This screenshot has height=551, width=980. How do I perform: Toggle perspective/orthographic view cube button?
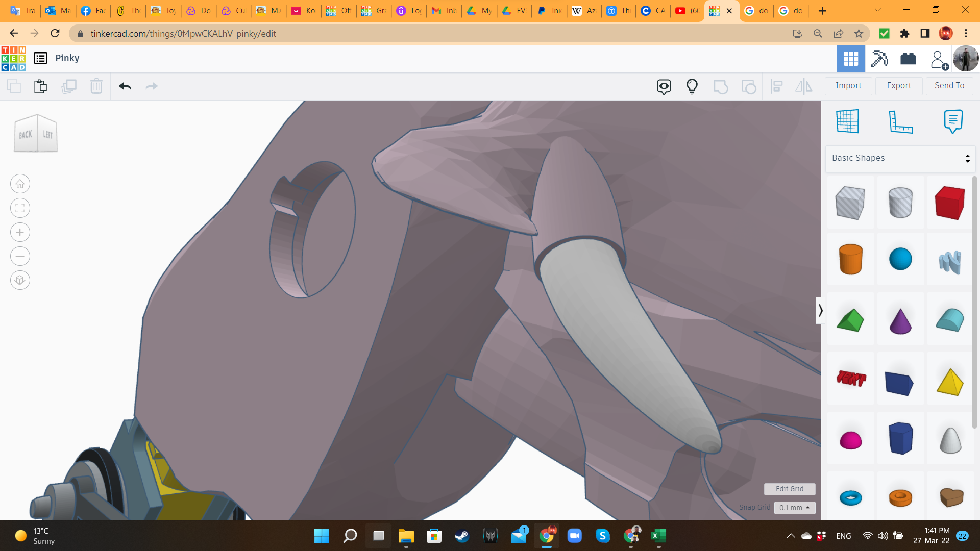pyautogui.click(x=20, y=280)
